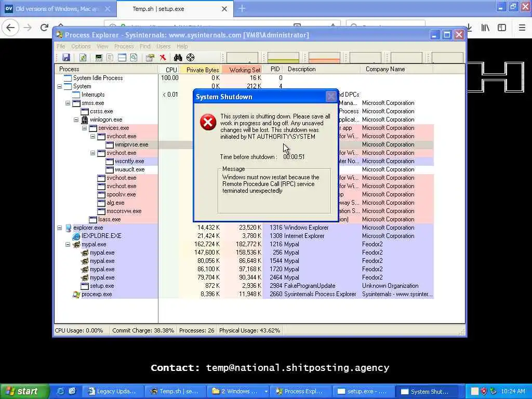Switch to System Shutdown taskbar button
The width and height of the screenshot is (532, 399).
coord(426,391)
